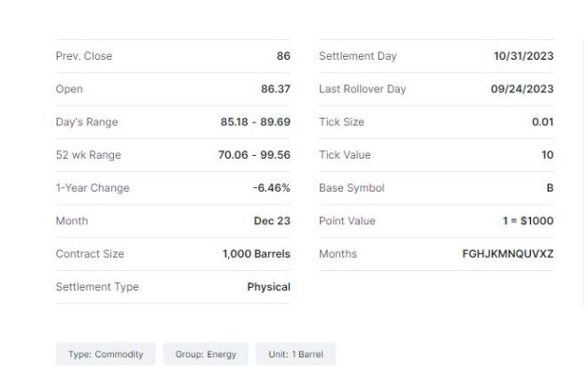This screenshot has height=385, width=588.
Task: Click the Type: Commodity tag
Action: coord(106,354)
